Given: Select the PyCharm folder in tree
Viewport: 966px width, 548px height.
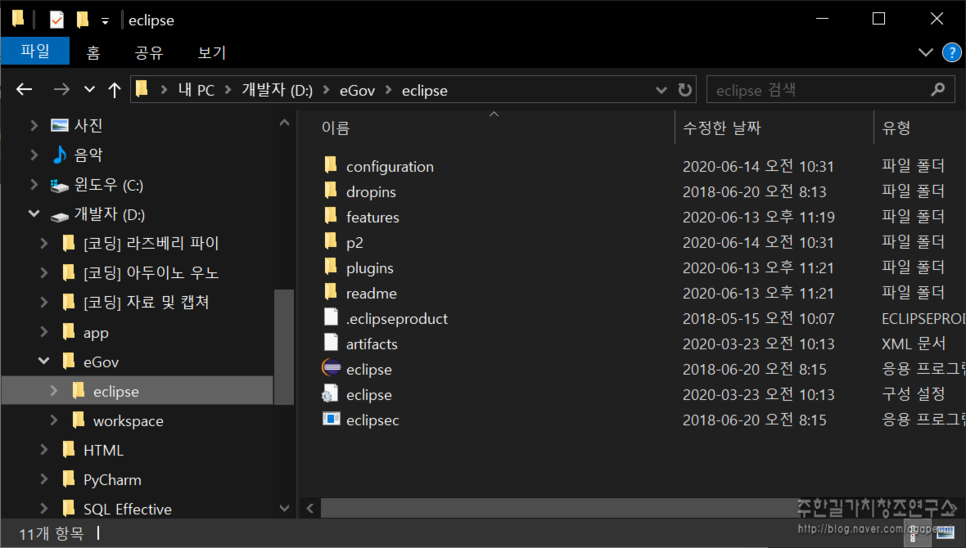Looking at the screenshot, I should tap(112, 480).
